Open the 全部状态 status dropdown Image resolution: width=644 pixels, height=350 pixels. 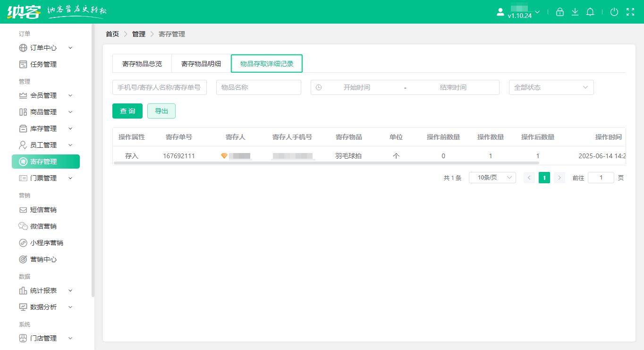pos(551,87)
